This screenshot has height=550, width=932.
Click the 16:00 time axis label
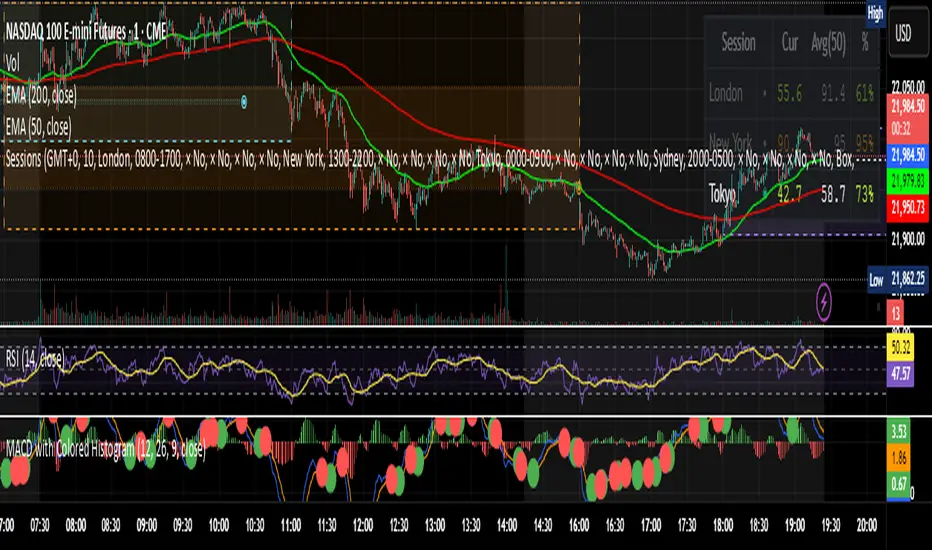click(578, 525)
